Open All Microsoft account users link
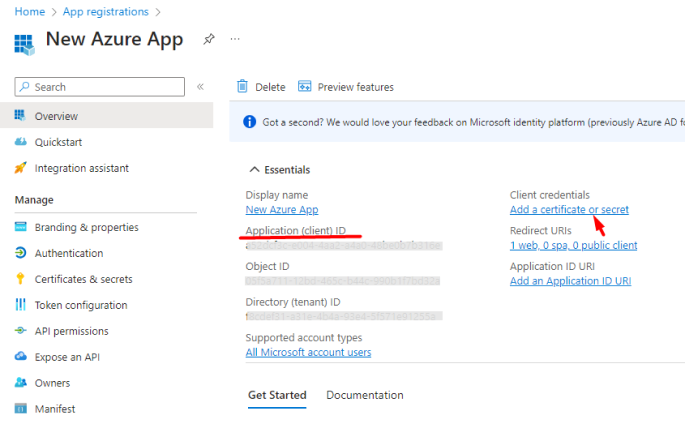 pyautogui.click(x=308, y=352)
